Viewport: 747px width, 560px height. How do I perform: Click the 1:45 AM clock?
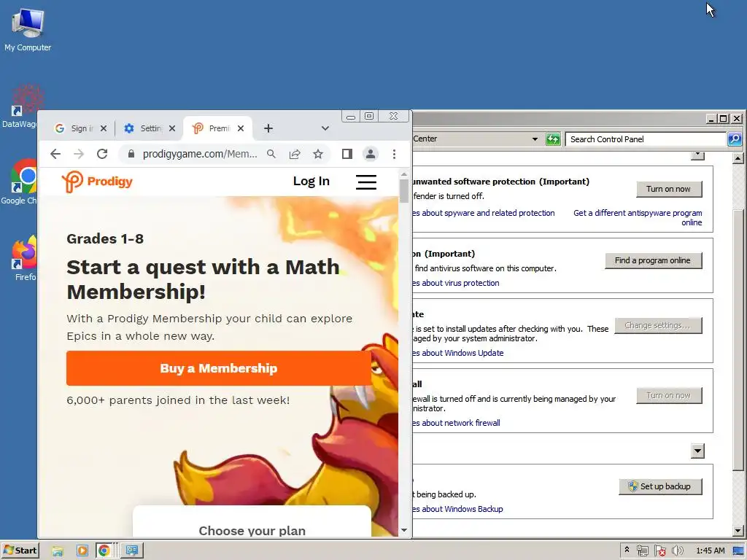710,551
